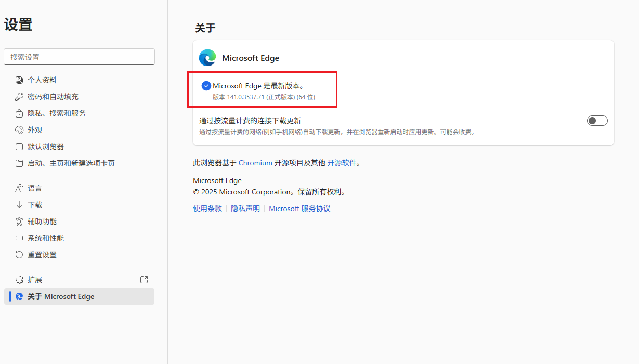Viewport: 639px width, 364px height.
Task: Click the 通过按流量计费的连接下载更新 label
Action: click(x=250, y=121)
